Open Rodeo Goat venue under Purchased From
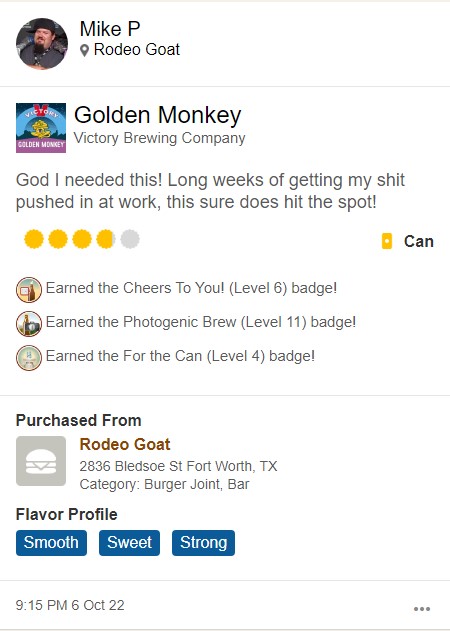 (x=125, y=444)
